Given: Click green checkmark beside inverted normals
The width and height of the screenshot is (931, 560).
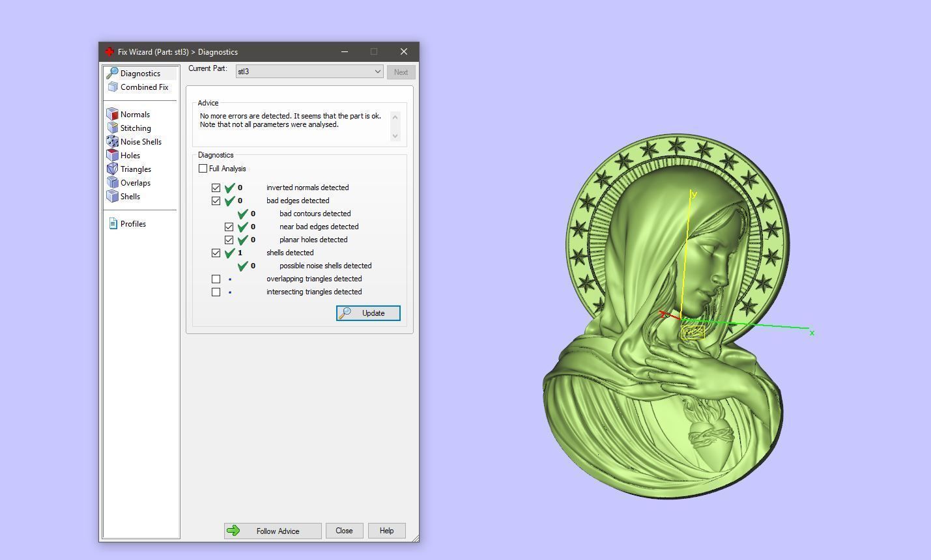Looking at the screenshot, I should (x=229, y=188).
